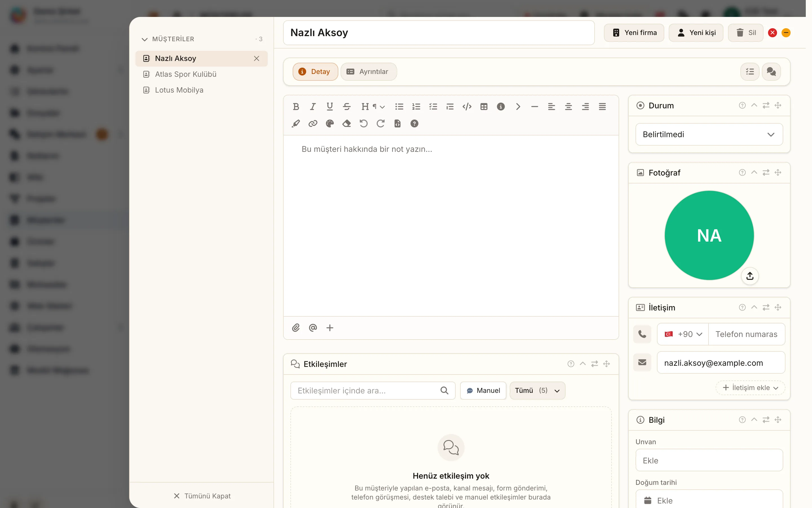This screenshot has width=812, height=508.
Task: Open Lotus Mobilya from the customer list
Action: [x=201, y=90]
